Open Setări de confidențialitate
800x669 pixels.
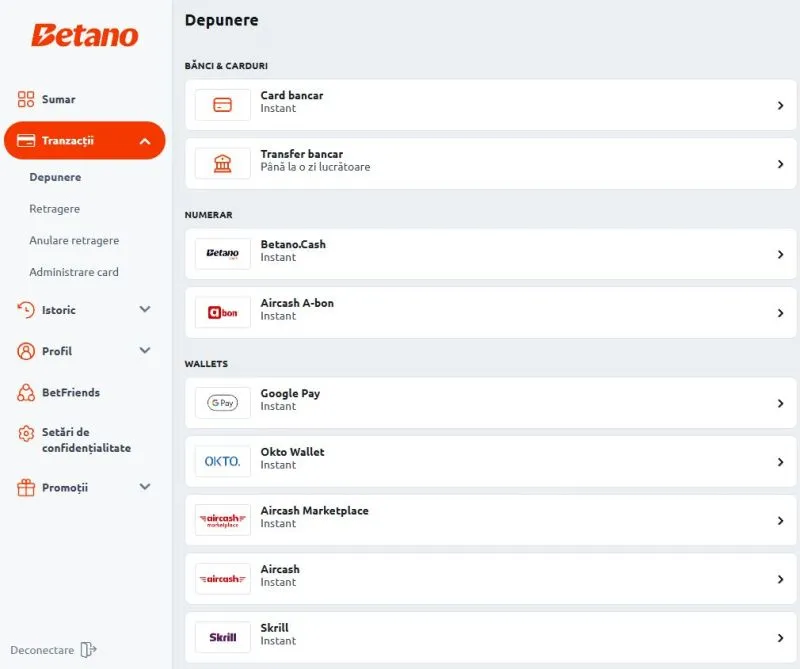pyautogui.click(x=86, y=440)
